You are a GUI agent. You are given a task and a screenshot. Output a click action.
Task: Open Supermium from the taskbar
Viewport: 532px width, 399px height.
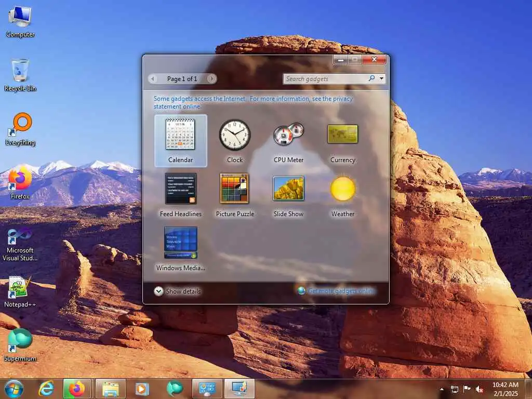tap(175, 389)
